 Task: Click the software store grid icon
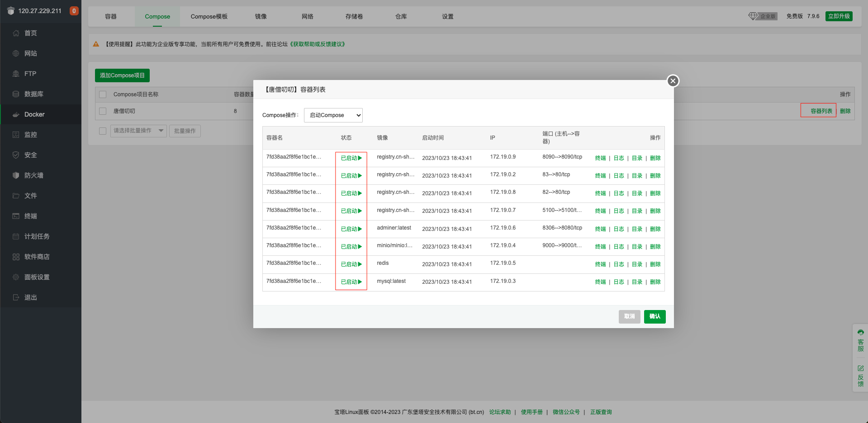point(16,257)
